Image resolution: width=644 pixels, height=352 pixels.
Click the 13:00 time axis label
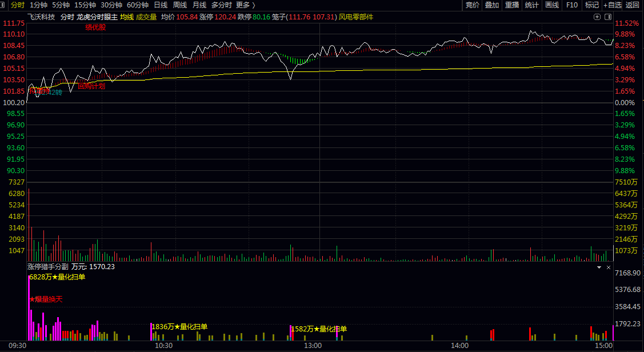[313, 346]
